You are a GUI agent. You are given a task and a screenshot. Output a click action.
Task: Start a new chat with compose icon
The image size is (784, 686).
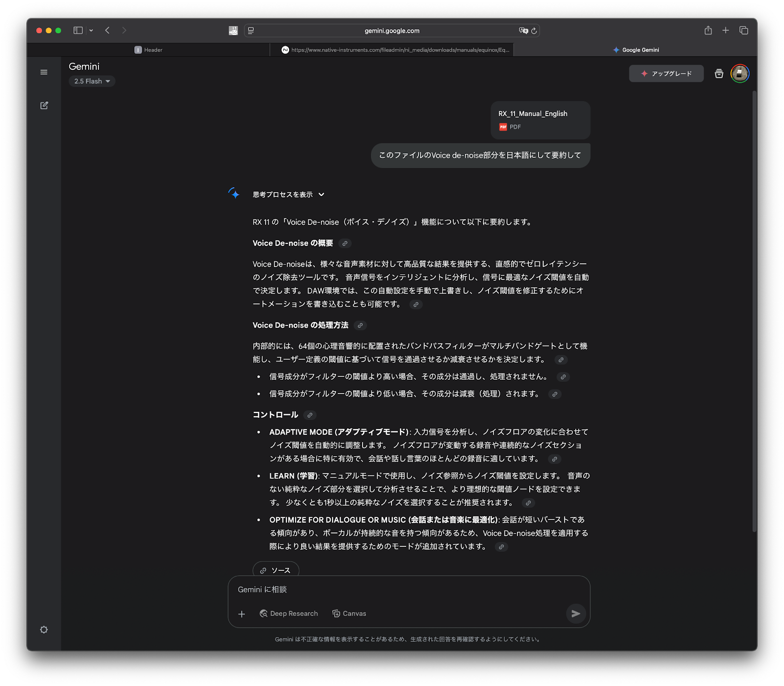[44, 105]
